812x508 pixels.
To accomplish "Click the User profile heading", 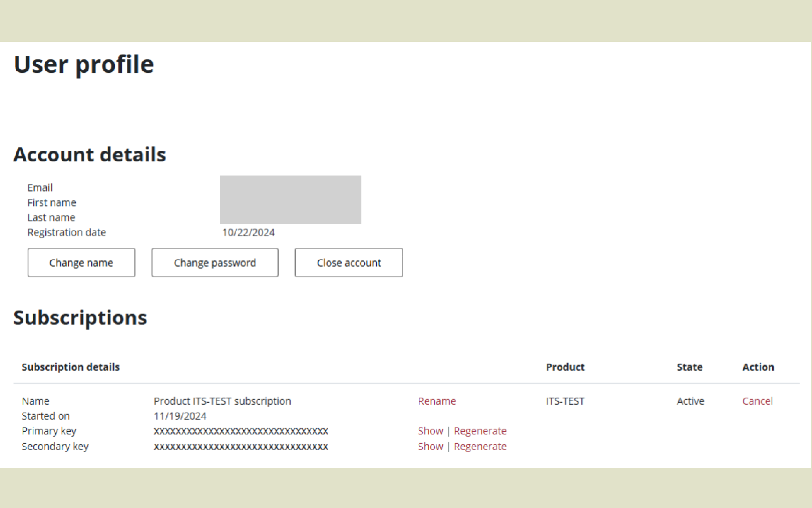I will coord(84,64).
